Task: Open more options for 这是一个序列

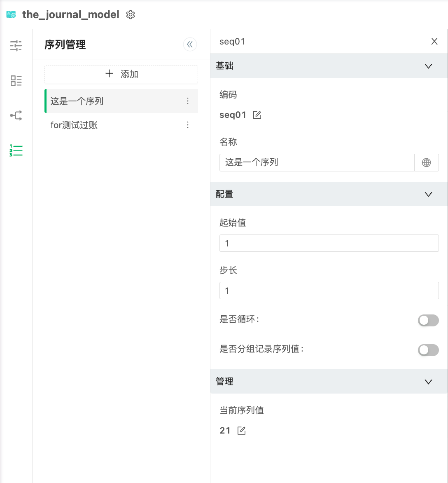Action: 188,101
